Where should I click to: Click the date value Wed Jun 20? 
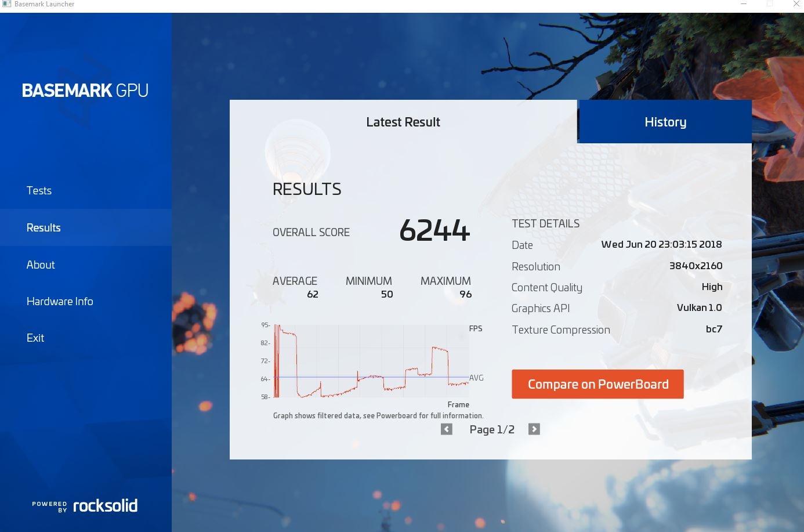point(661,244)
